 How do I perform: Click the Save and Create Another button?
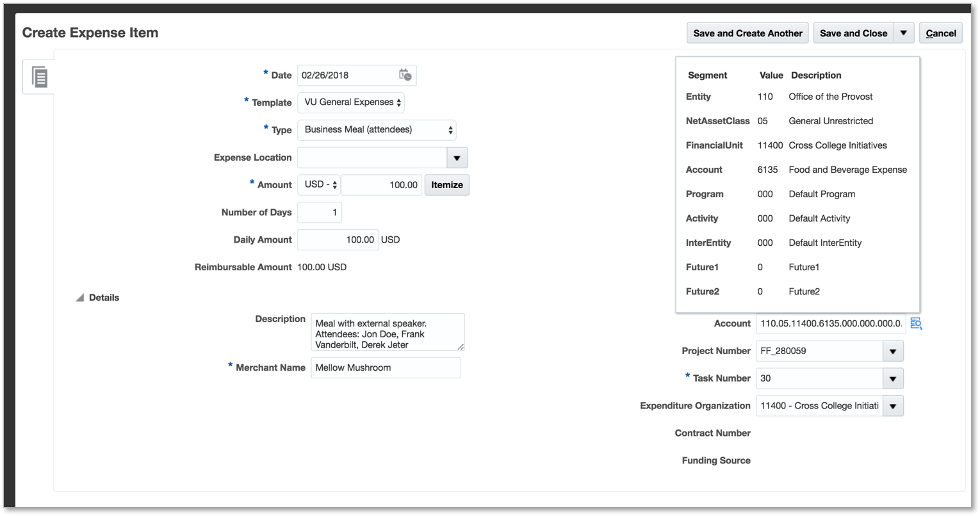point(747,33)
